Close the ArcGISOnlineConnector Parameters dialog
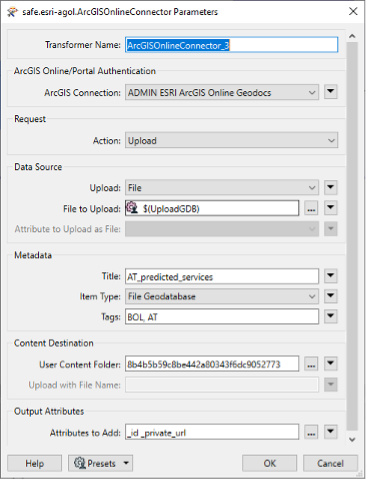Viewport: 366px width, 480px height. 353,12
